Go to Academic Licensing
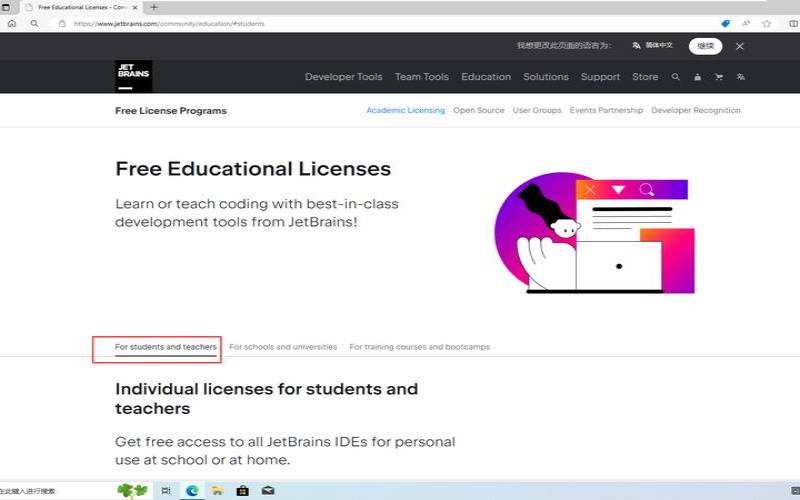This screenshot has height=500, width=800. pos(406,110)
